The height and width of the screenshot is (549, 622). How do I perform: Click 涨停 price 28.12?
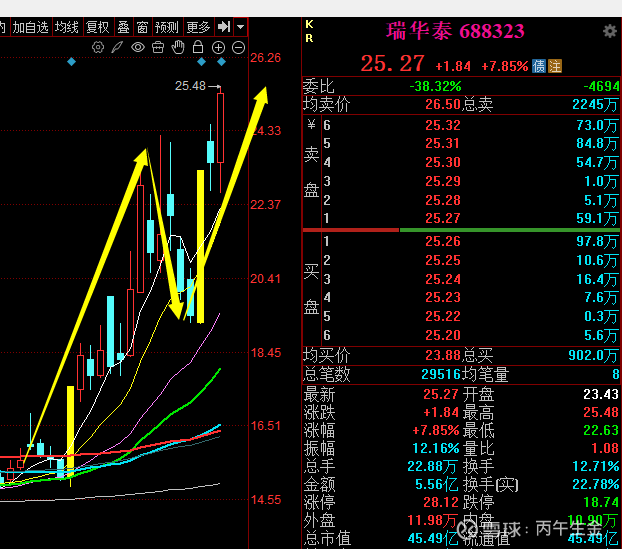441,502
